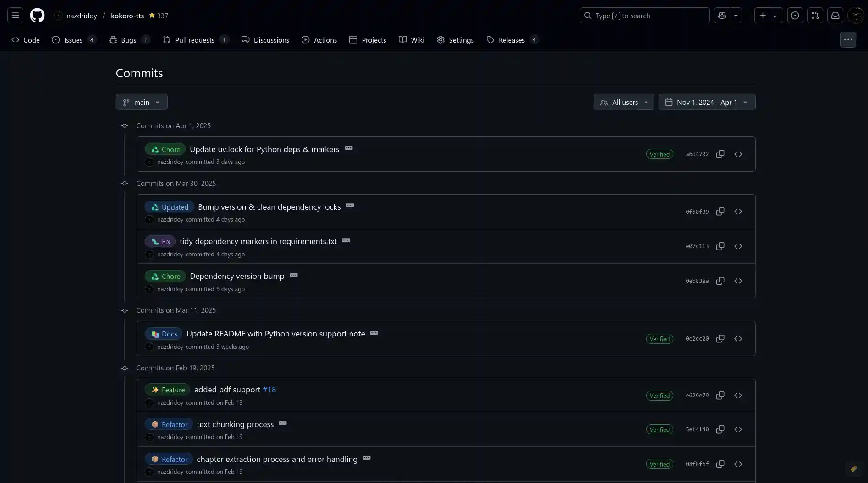Open the main branch selector dropdown

[142, 102]
